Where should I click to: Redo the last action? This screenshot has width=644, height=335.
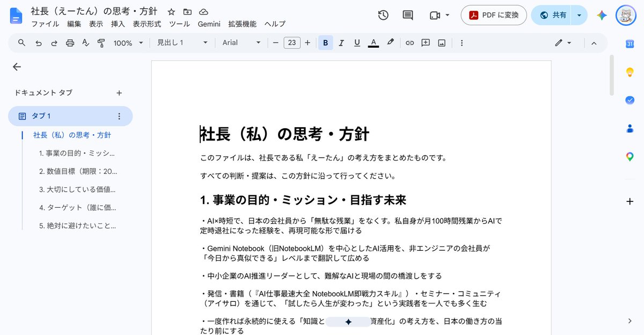pos(54,43)
